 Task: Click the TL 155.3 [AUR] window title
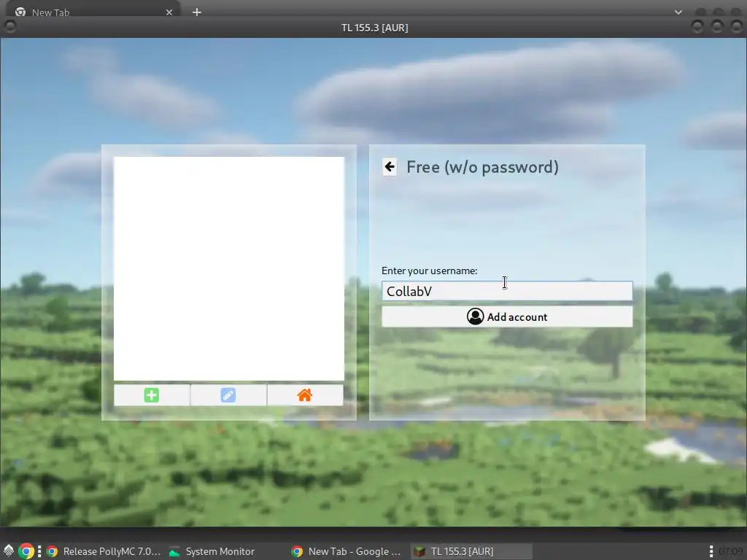coord(374,28)
